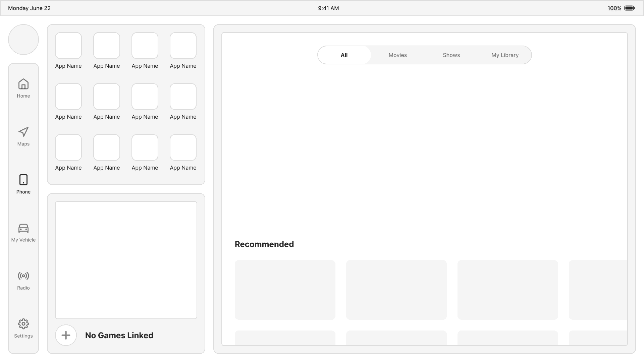The width and height of the screenshot is (644, 362).
Task: Open Settings gear icon
Action: click(23, 324)
